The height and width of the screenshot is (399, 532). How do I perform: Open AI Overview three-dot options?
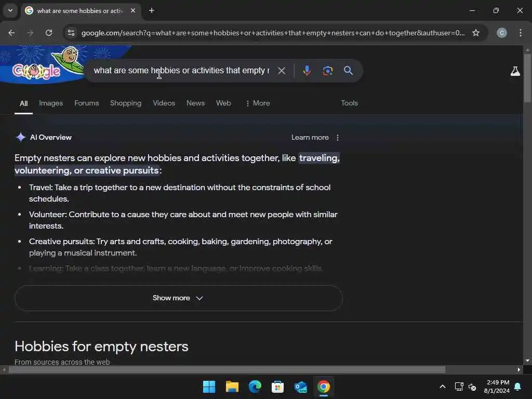pyautogui.click(x=337, y=137)
